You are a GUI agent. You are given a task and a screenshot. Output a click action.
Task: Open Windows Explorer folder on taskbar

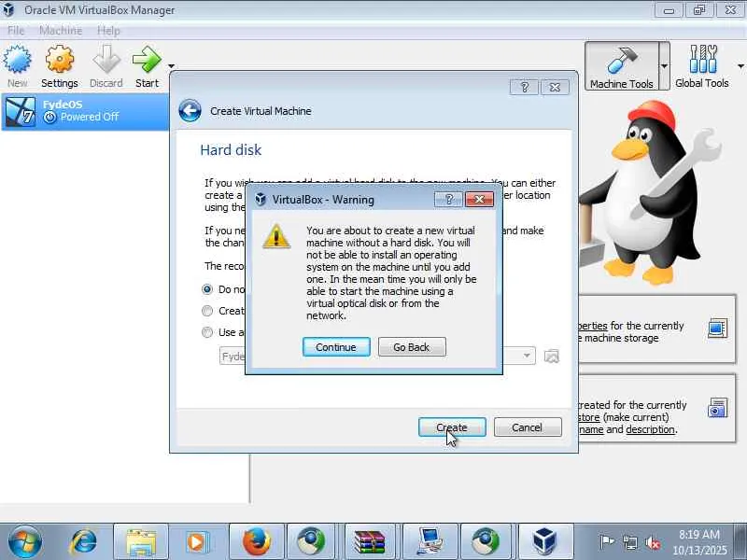141,541
